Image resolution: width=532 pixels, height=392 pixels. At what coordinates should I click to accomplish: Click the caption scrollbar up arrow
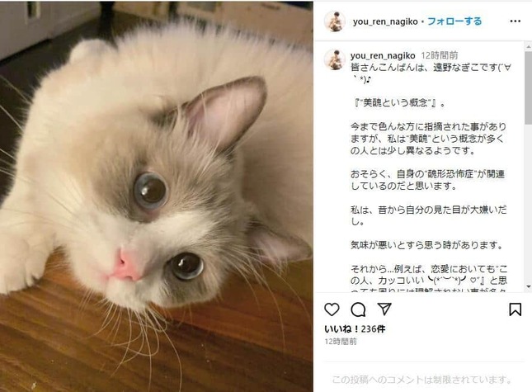(528, 46)
